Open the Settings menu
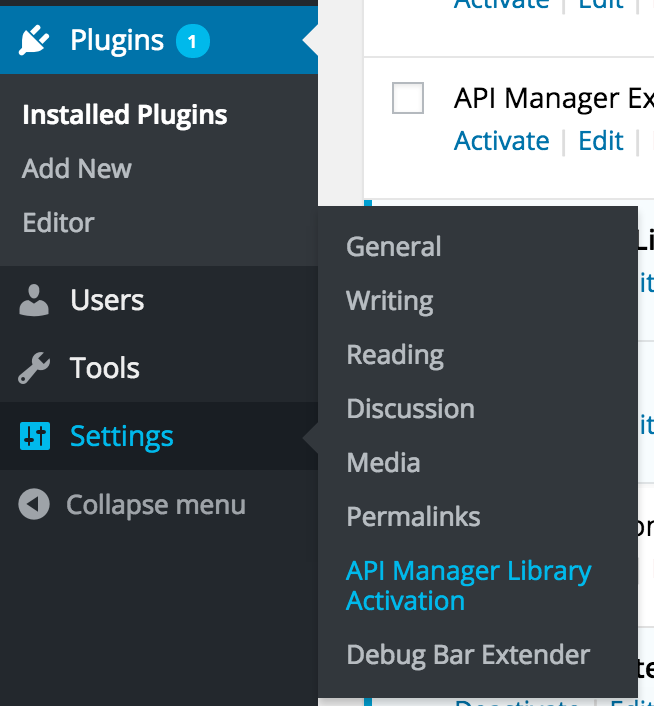654x706 pixels. coord(159,436)
